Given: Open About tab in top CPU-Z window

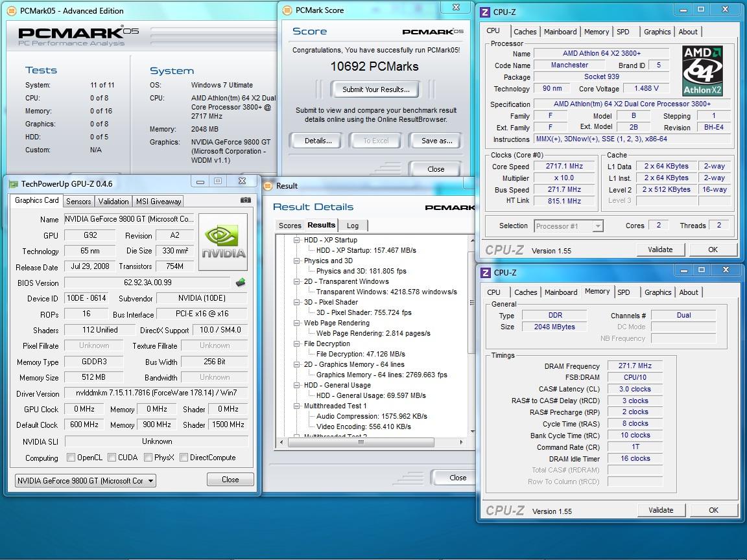Looking at the screenshot, I should (x=688, y=32).
